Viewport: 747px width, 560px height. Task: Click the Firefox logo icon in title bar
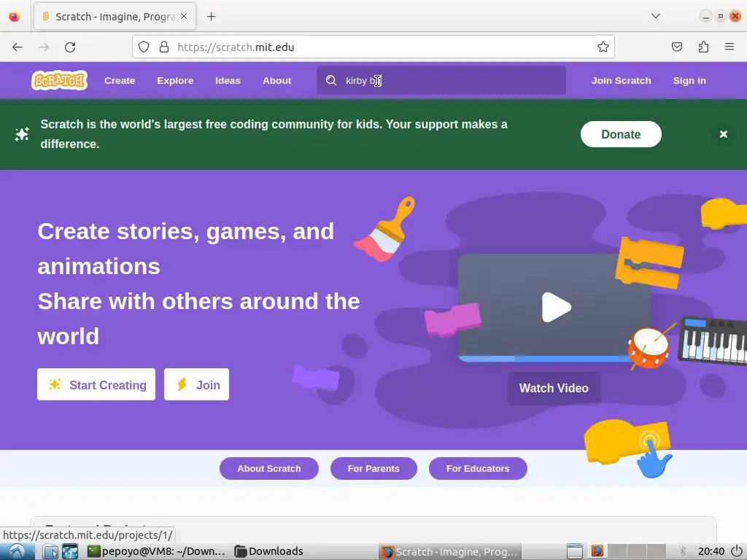[15, 17]
